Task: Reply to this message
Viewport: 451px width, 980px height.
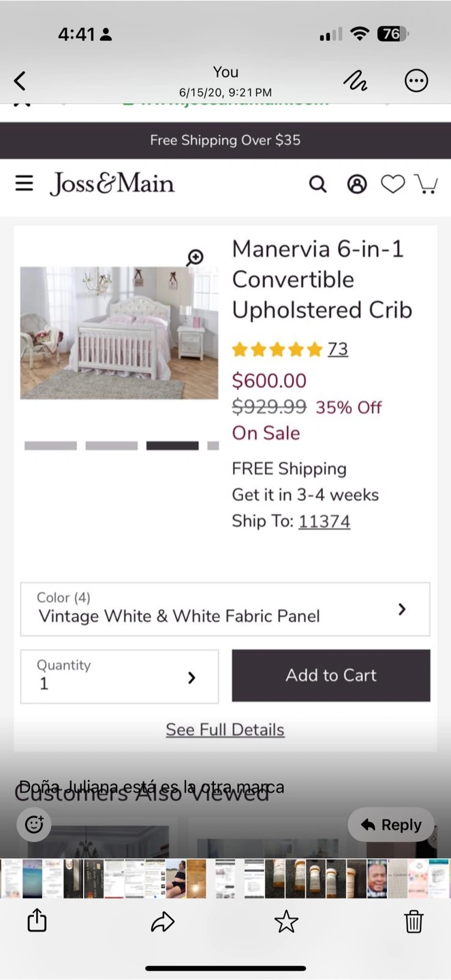Action: click(391, 825)
